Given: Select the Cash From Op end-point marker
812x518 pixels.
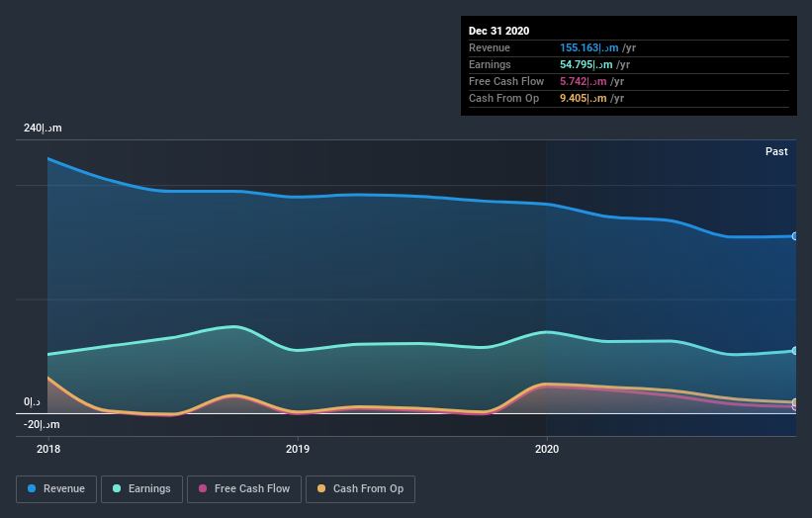Looking at the screenshot, I should [795, 402].
